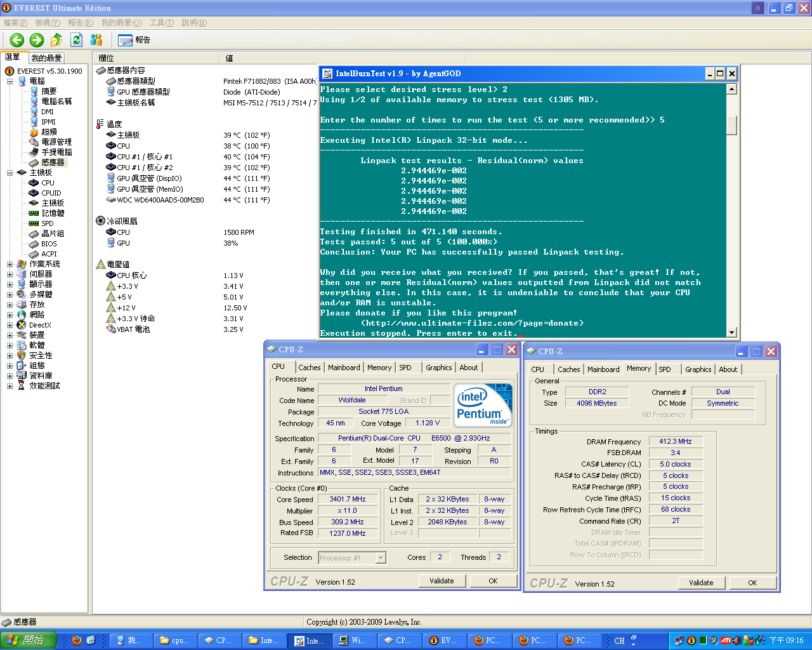Select the 感應器 sensor tree item
The width and height of the screenshot is (812, 650).
click(x=53, y=162)
